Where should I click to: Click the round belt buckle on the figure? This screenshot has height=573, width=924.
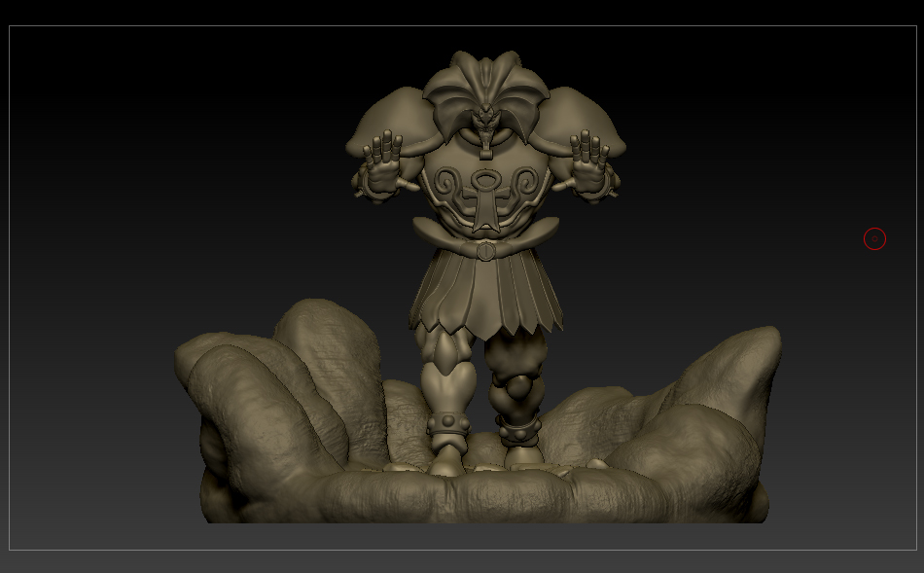[486, 251]
